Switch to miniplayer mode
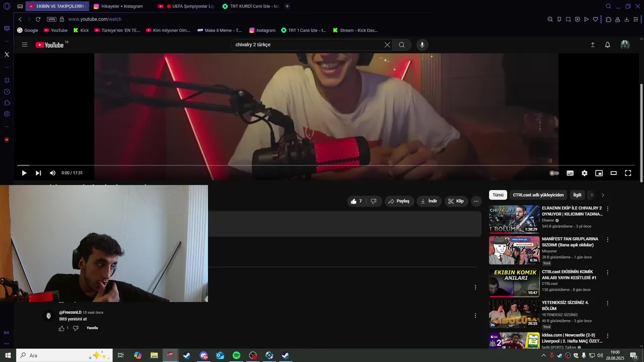Screen dimensions: 644x362 (599, 173)
